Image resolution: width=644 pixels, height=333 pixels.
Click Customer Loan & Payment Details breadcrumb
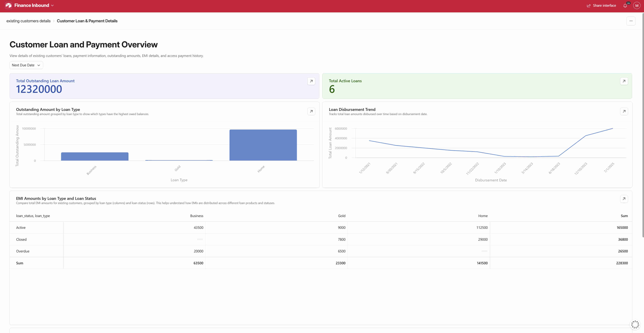[x=87, y=21]
